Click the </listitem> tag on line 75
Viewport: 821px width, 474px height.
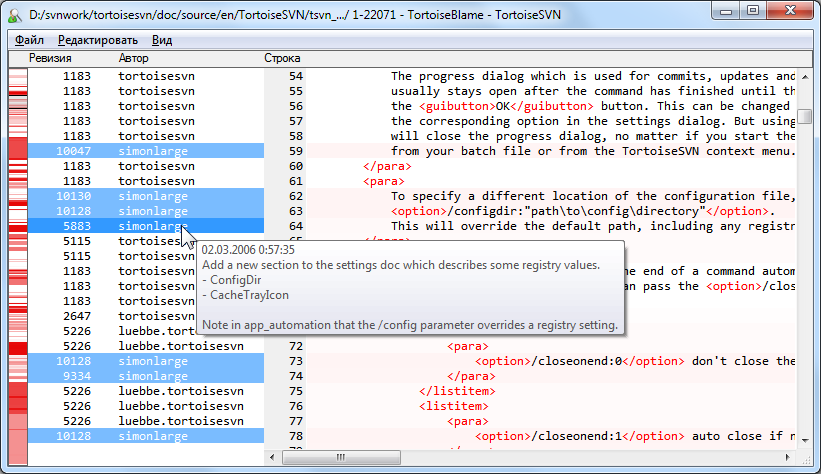(x=457, y=391)
